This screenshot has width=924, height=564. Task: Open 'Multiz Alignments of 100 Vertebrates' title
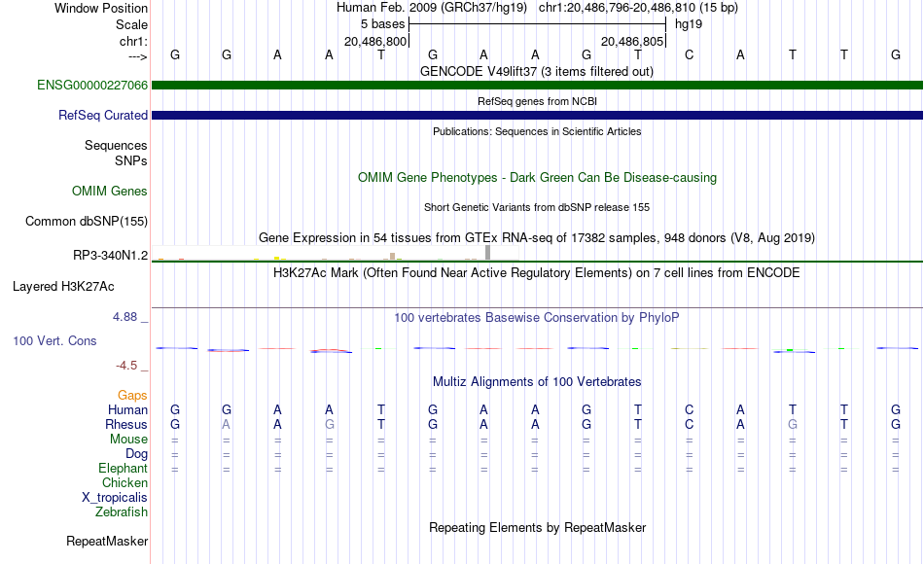[537, 381]
